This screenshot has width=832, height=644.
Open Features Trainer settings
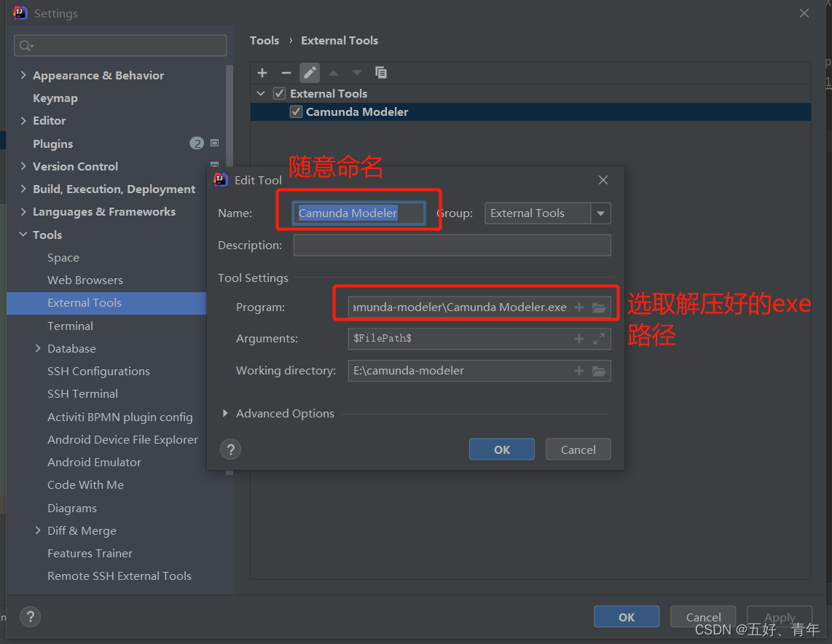coord(90,553)
